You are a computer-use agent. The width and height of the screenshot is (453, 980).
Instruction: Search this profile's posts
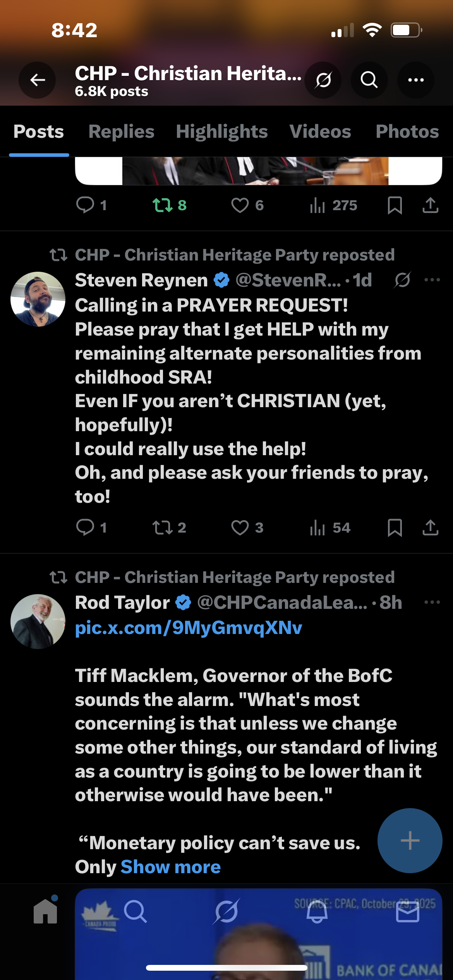coord(369,80)
